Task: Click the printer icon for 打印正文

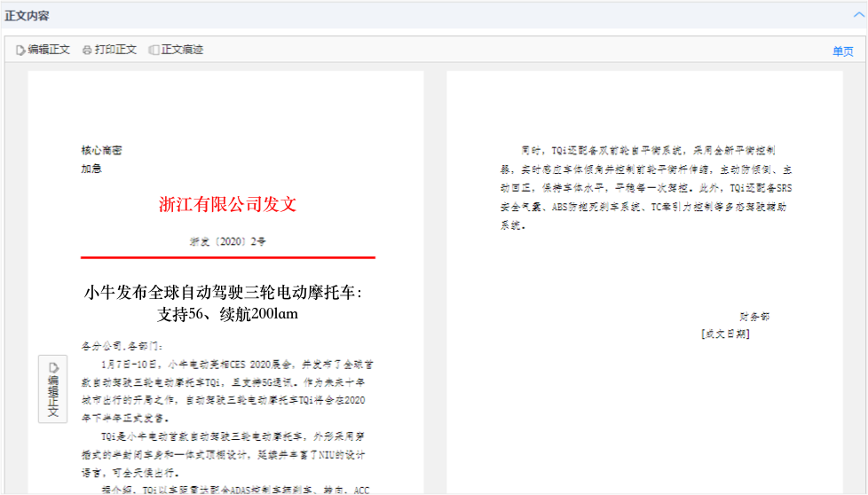Action: [x=87, y=51]
